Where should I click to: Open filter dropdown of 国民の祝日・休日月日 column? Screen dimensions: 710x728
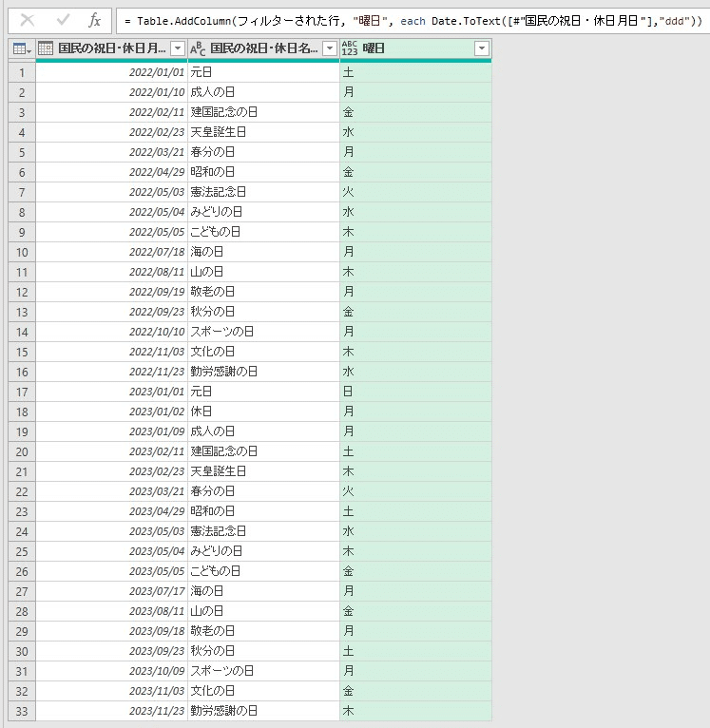(x=178, y=48)
